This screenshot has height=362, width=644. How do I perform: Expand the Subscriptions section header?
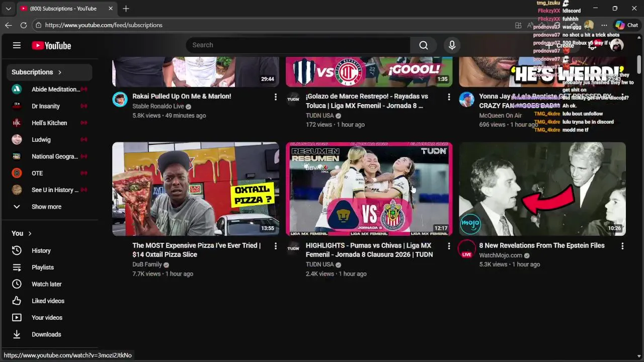point(49,72)
